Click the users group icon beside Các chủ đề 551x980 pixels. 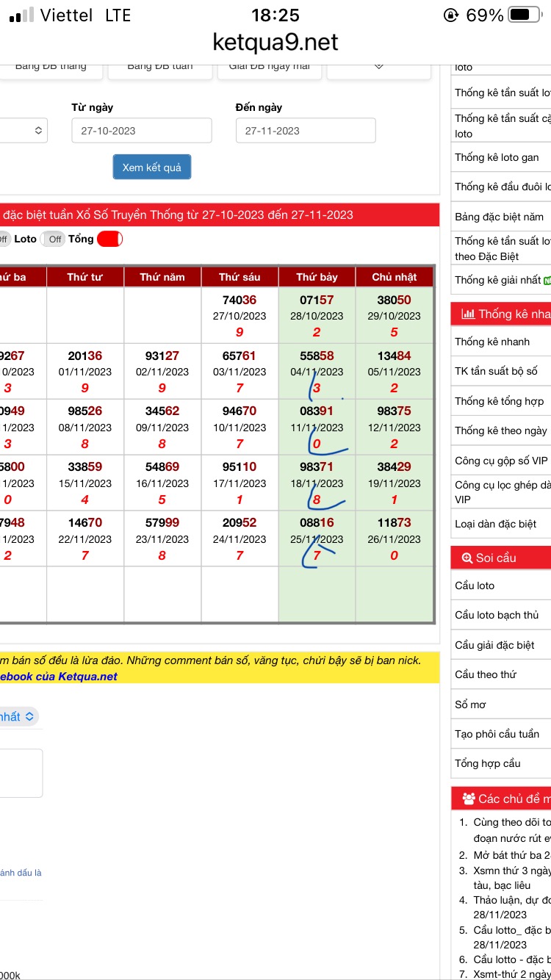pyautogui.click(x=468, y=799)
